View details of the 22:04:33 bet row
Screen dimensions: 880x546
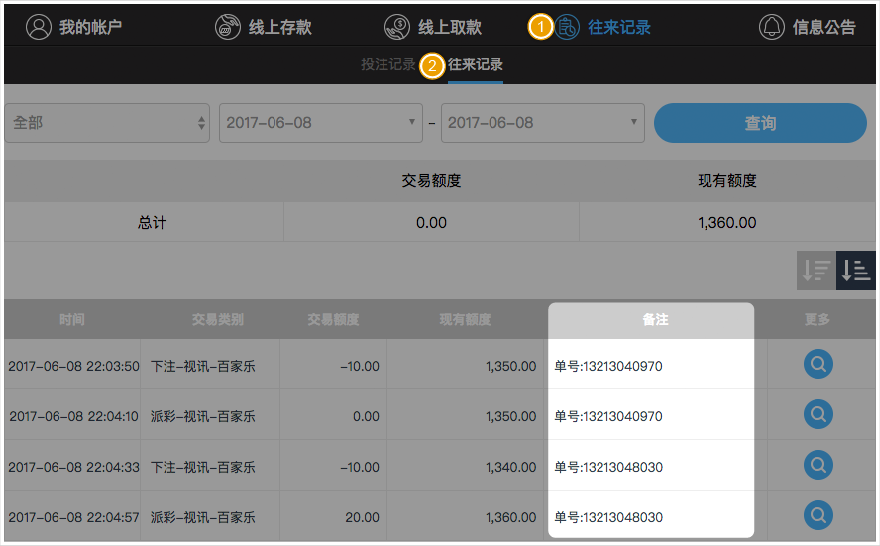click(x=818, y=465)
